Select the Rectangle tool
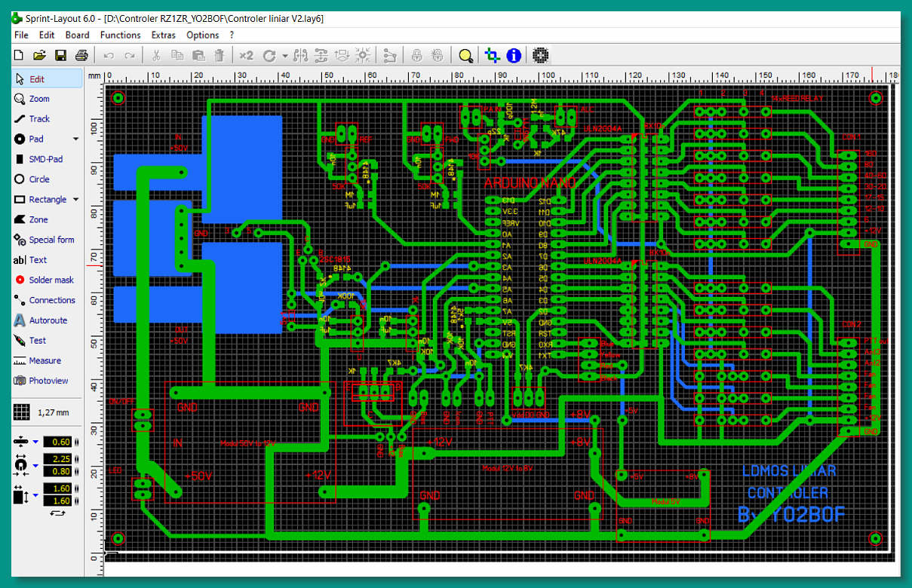912x588 pixels. click(x=41, y=199)
